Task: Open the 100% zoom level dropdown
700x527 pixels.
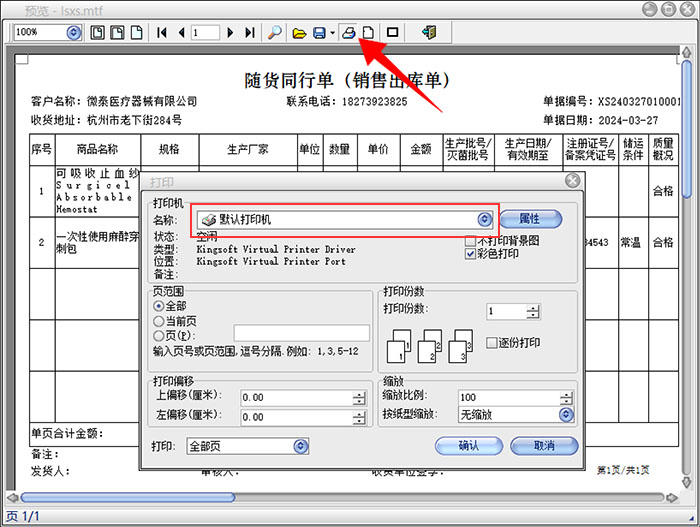Action: [73, 33]
